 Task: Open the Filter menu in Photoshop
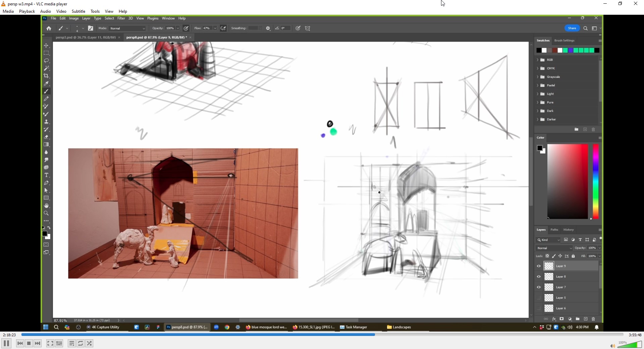tap(121, 18)
